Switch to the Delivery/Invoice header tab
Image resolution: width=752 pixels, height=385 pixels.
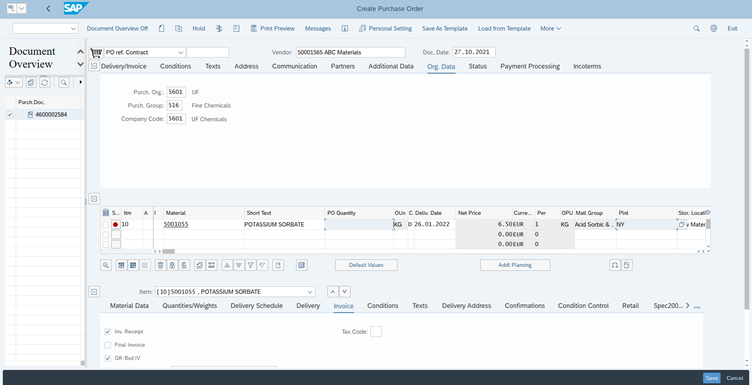pos(124,66)
